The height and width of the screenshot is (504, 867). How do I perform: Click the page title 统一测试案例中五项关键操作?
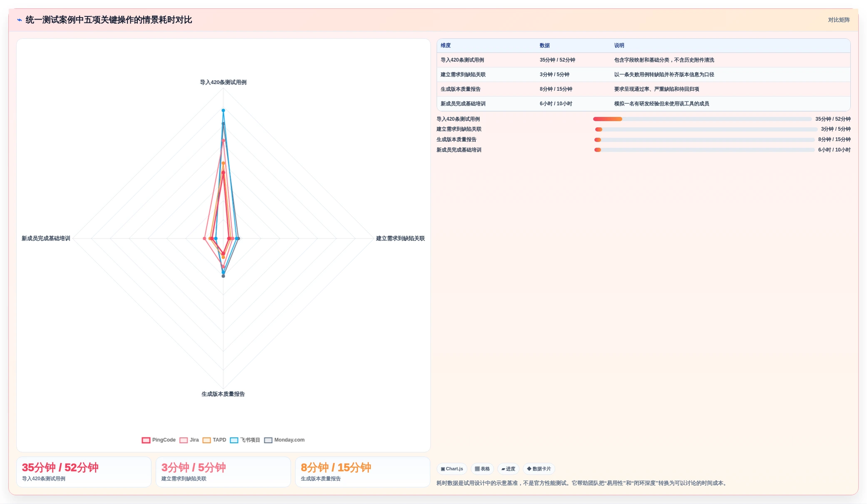[x=109, y=20]
